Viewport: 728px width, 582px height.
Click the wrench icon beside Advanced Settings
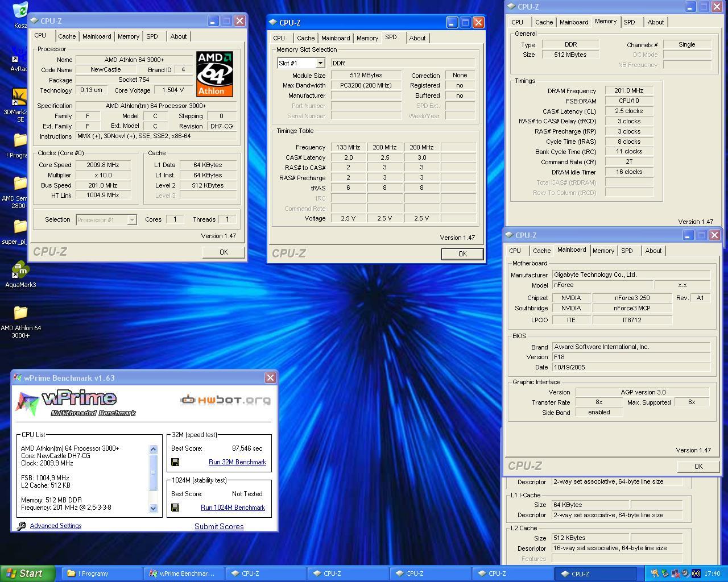[x=22, y=526]
